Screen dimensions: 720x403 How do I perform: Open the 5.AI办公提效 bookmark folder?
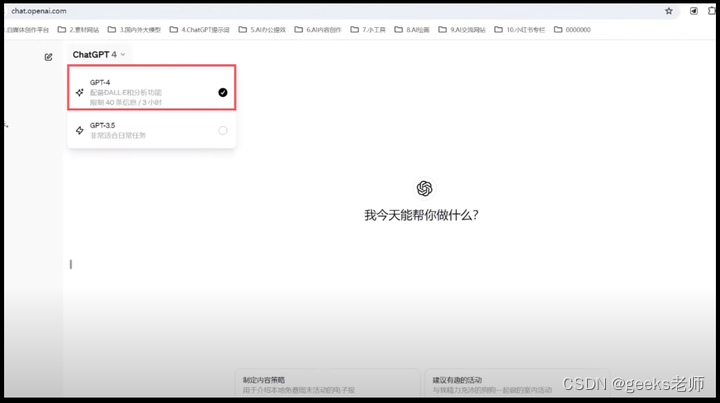coord(262,30)
